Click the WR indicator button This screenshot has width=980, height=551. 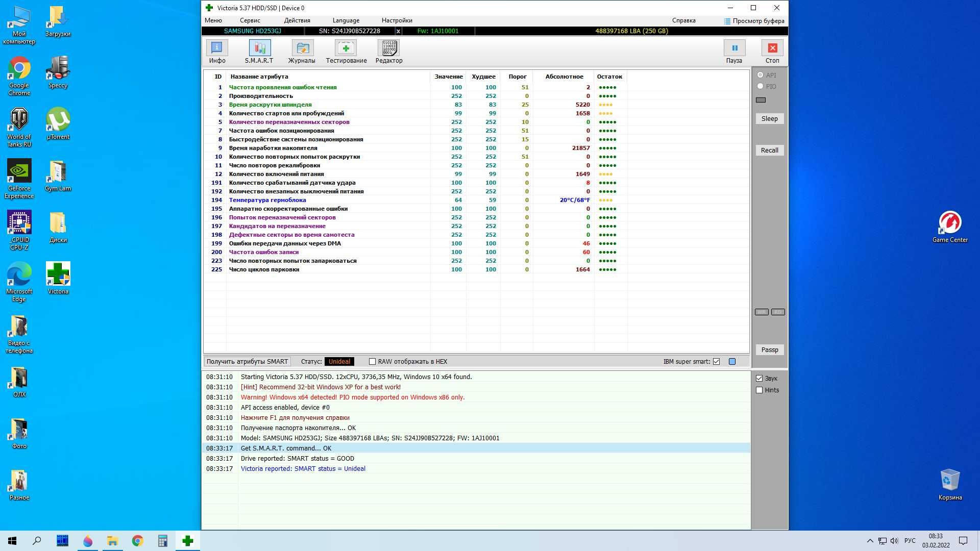pos(762,312)
